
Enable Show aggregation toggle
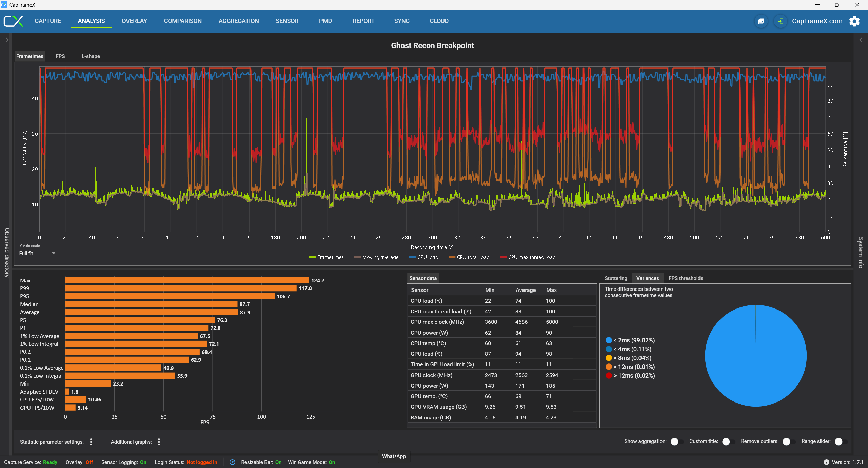pyautogui.click(x=677, y=441)
